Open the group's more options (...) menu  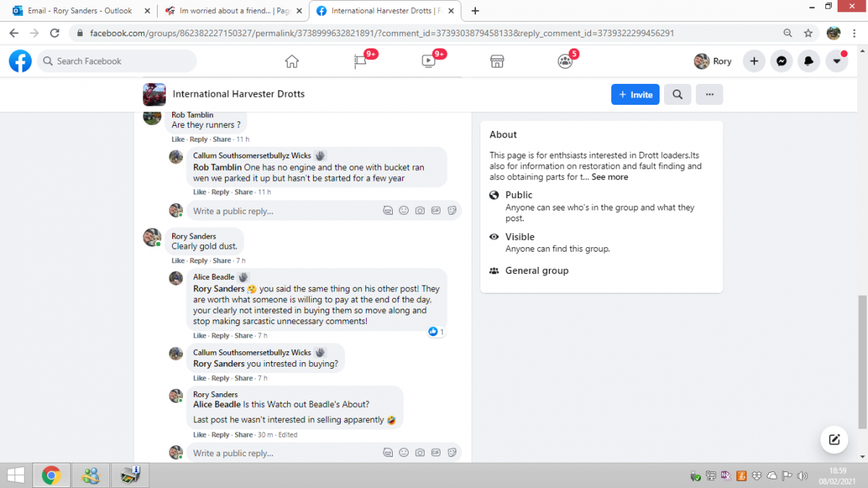click(710, 95)
